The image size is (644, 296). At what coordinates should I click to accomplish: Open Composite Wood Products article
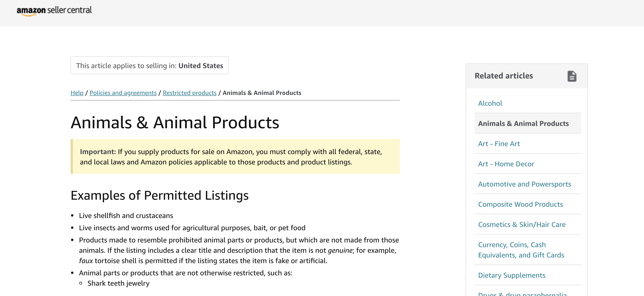click(520, 205)
